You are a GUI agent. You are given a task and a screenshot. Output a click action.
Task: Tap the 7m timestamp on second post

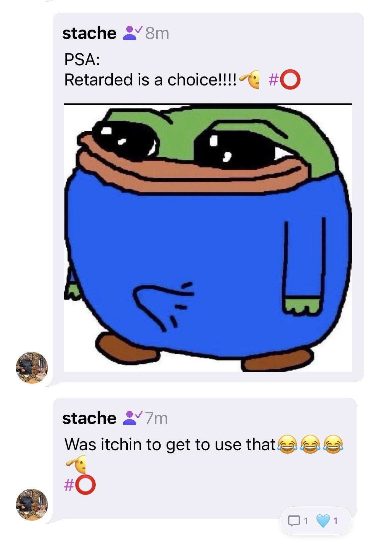pos(157,418)
